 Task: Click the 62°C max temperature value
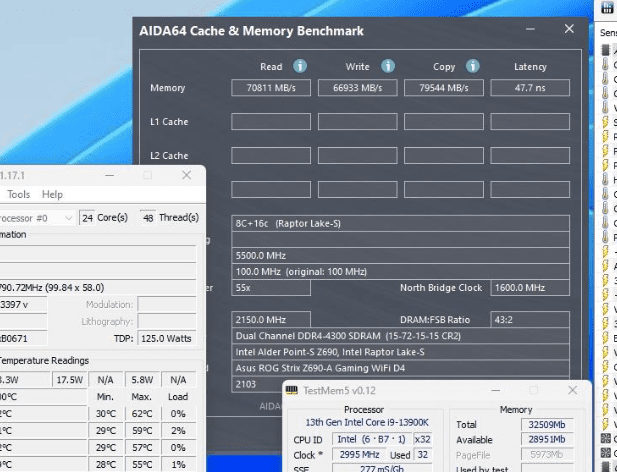point(142,414)
